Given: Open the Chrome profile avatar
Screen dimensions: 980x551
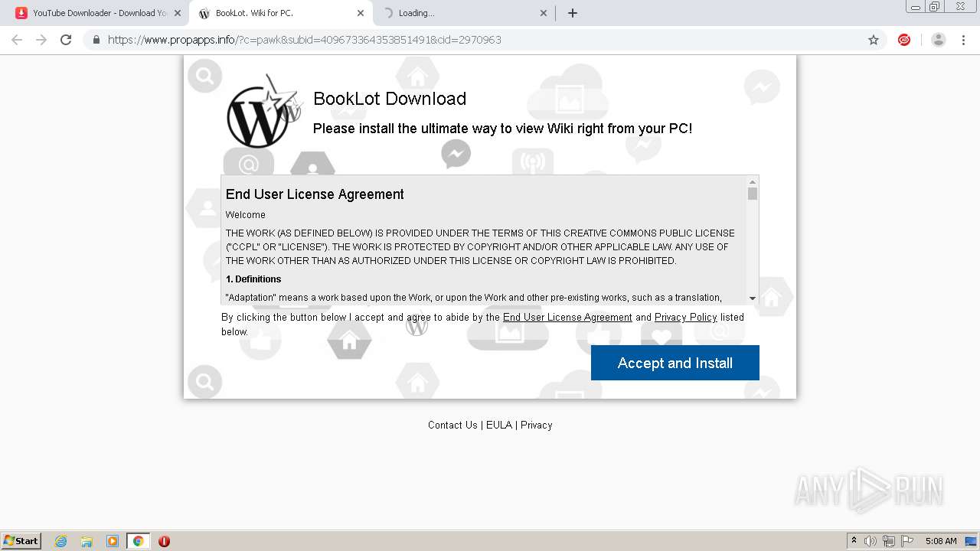Looking at the screenshot, I should 939,40.
